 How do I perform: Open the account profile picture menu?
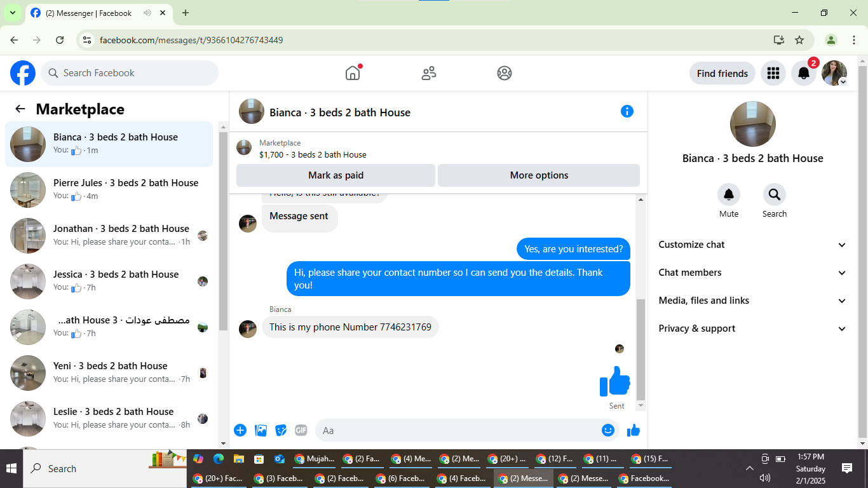834,73
